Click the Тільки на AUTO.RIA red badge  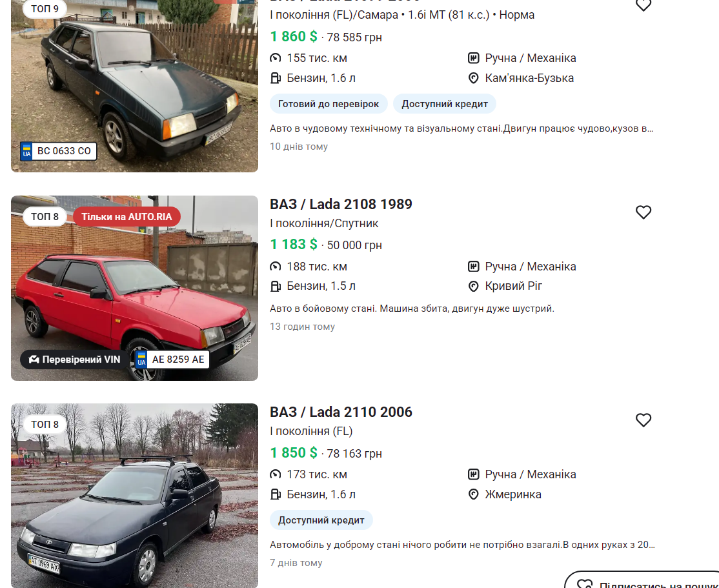[127, 217]
